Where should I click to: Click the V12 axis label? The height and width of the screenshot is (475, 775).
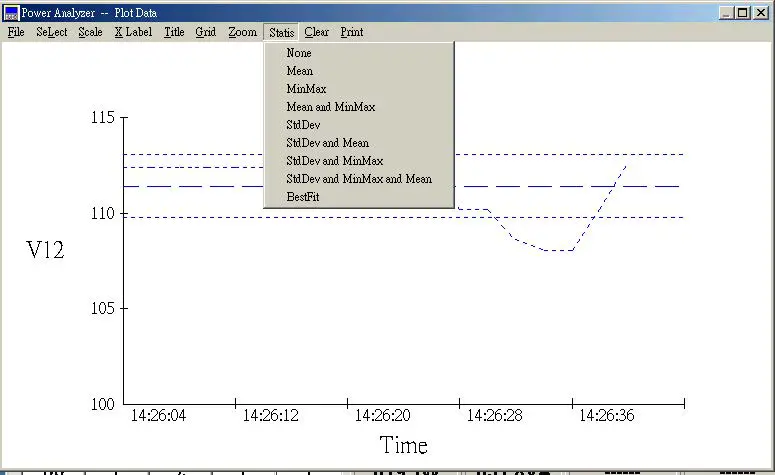[45, 250]
